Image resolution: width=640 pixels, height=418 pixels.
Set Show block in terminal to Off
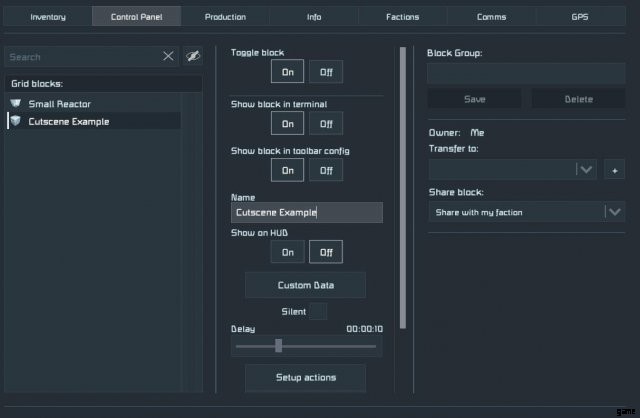[325, 124]
